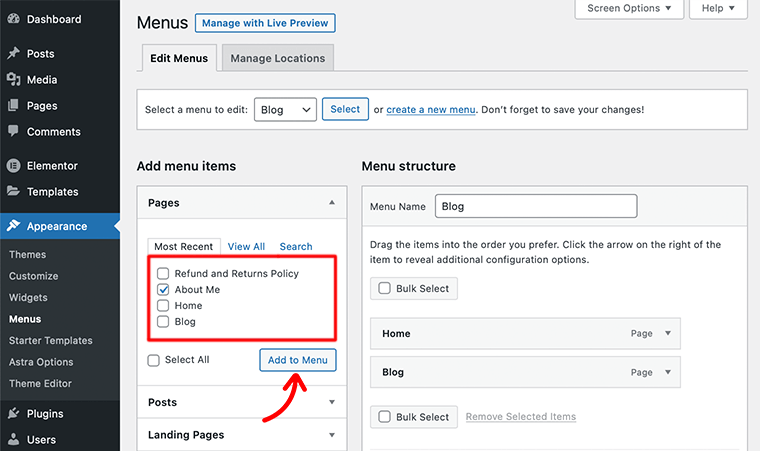Open Customize in Appearance submenu
The image size is (760, 451).
click(33, 276)
